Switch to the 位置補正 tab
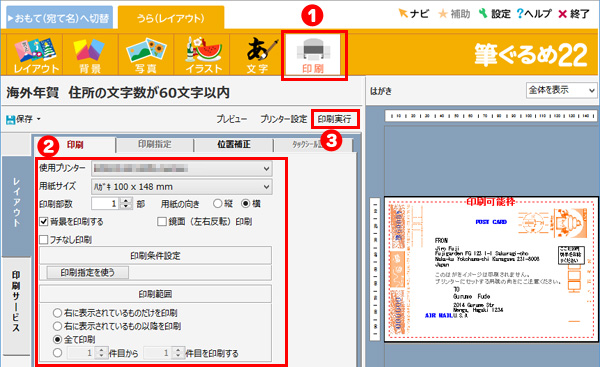600x367 pixels. (234, 144)
